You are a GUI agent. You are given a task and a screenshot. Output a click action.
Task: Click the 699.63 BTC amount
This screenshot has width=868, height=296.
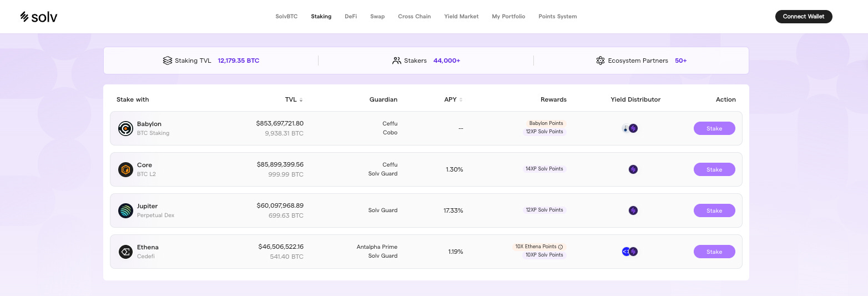point(286,215)
